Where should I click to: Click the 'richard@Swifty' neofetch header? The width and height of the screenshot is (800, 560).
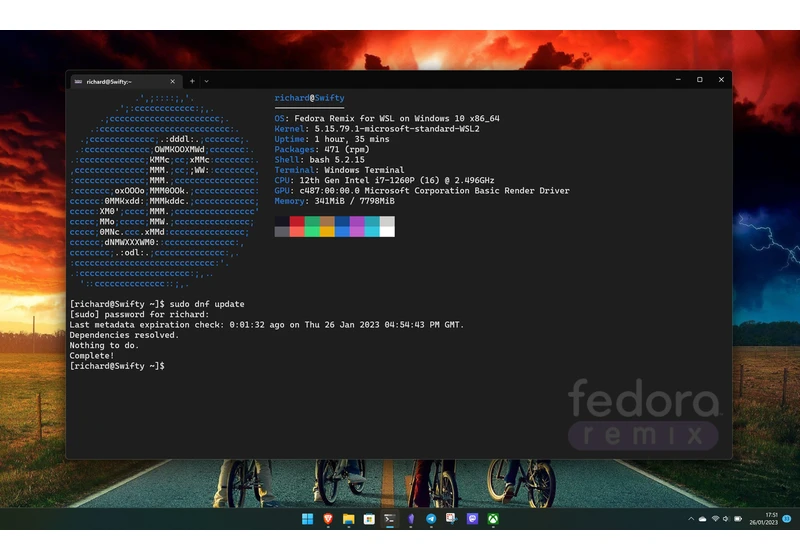pos(309,98)
